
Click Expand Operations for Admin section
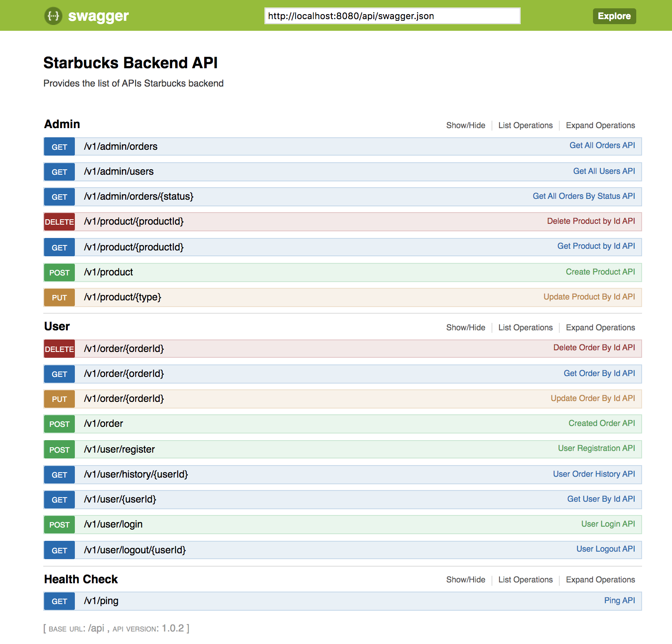click(x=600, y=125)
